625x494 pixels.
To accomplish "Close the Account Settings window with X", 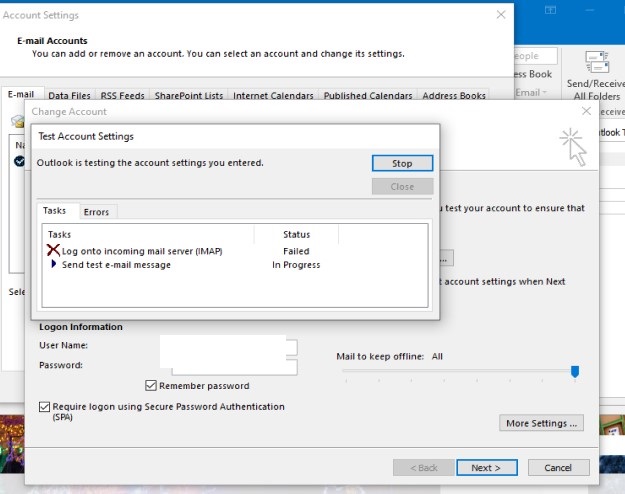I will (x=500, y=15).
